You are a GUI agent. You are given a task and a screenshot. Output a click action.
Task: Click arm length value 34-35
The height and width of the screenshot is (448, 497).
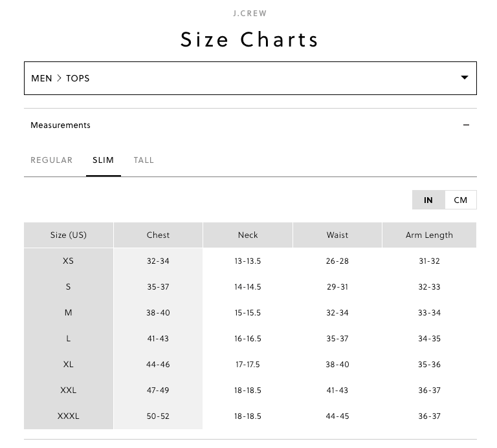429,339
